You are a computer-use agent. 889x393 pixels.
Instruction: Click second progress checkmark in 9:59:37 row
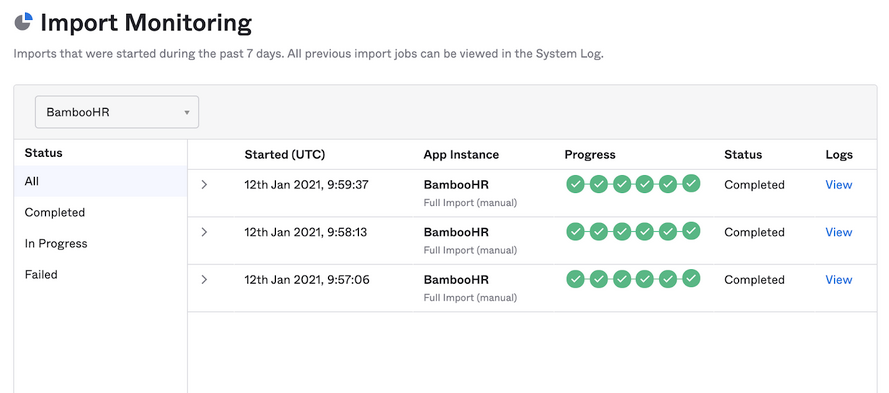click(x=599, y=184)
